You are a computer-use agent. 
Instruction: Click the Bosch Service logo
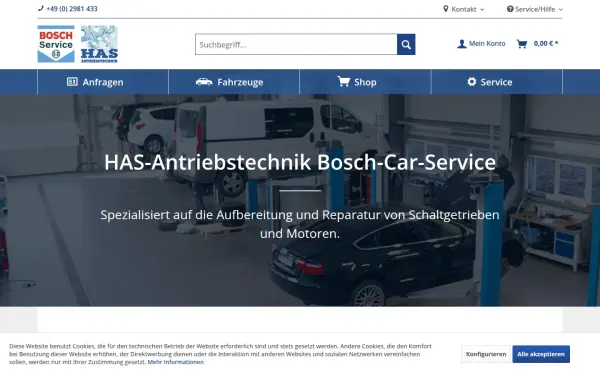[x=56, y=44]
